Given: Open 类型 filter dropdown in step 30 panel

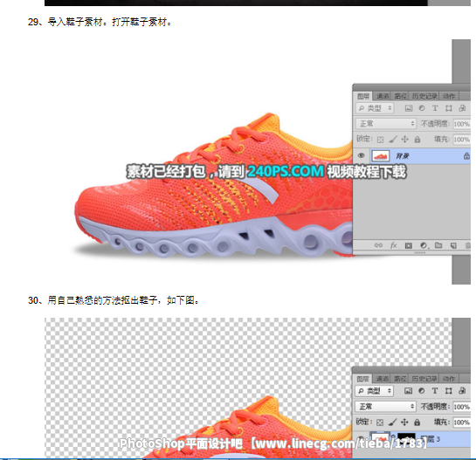Looking at the screenshot, I should click(x=375, y=391).
